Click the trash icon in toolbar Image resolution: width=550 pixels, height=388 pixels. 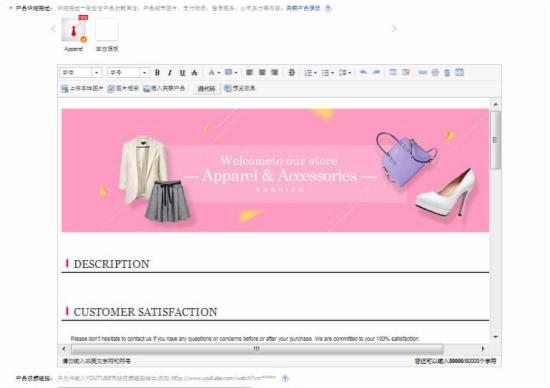[447, 73]
